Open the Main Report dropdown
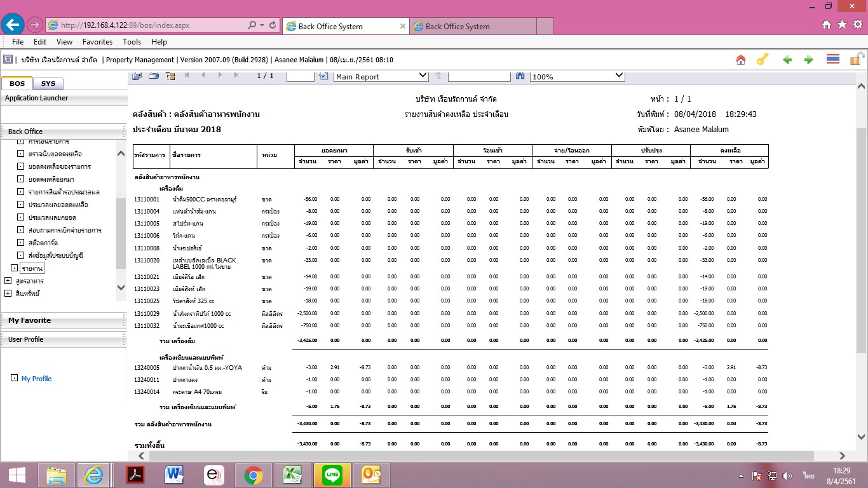 (x=381, y=76)
